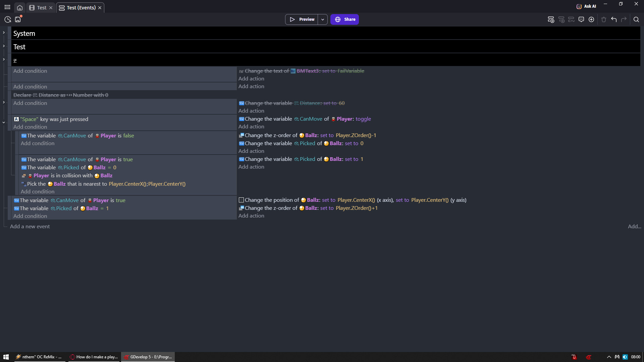
Task: Collapse the Space key pressed event
Action: 4,123
